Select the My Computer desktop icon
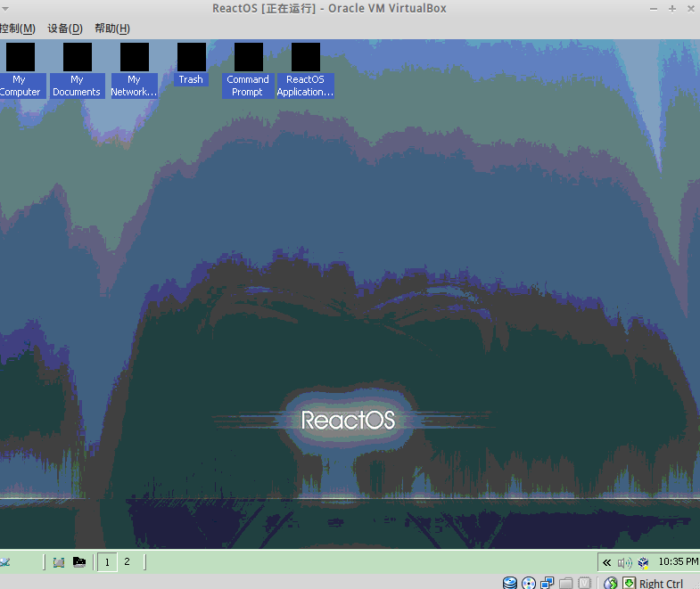700x589 pixels. 21,70
